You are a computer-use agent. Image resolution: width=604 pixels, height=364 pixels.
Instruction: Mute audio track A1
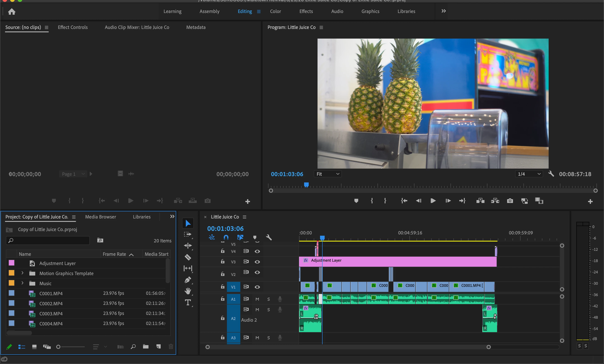(257, 299)
